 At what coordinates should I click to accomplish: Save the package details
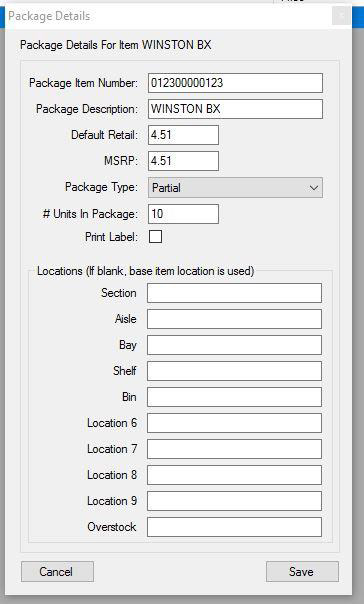click(302, 572)
